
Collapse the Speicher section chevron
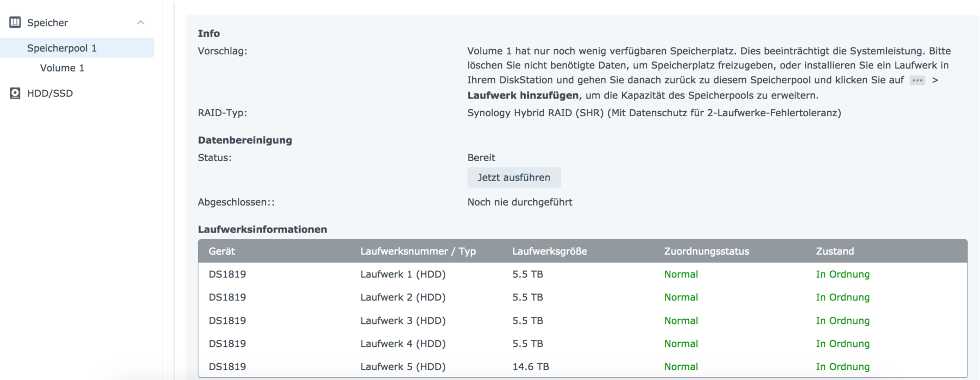(x=141, y=22)
